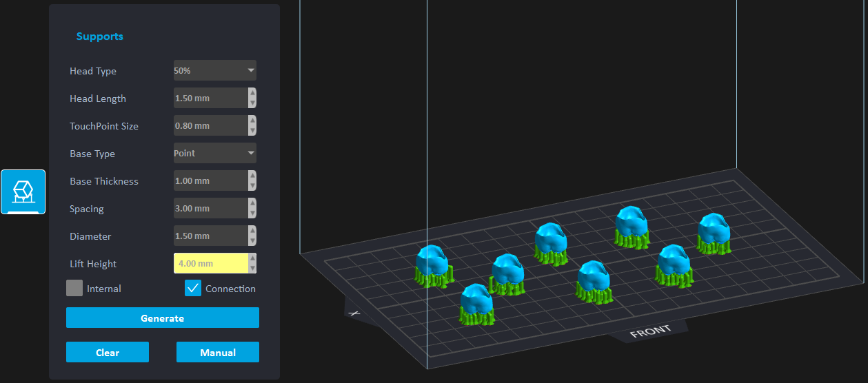Click the Diameter value field
Viewport: 868px width, 383px height.
tap(210, 236)
